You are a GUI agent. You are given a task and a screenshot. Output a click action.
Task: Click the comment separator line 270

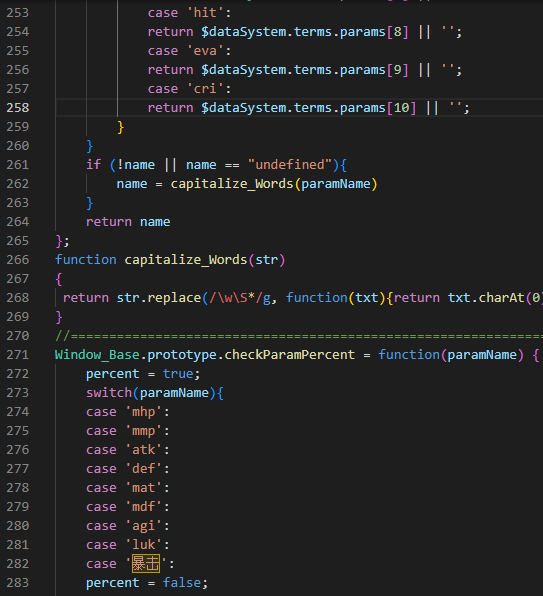[299, 336]
